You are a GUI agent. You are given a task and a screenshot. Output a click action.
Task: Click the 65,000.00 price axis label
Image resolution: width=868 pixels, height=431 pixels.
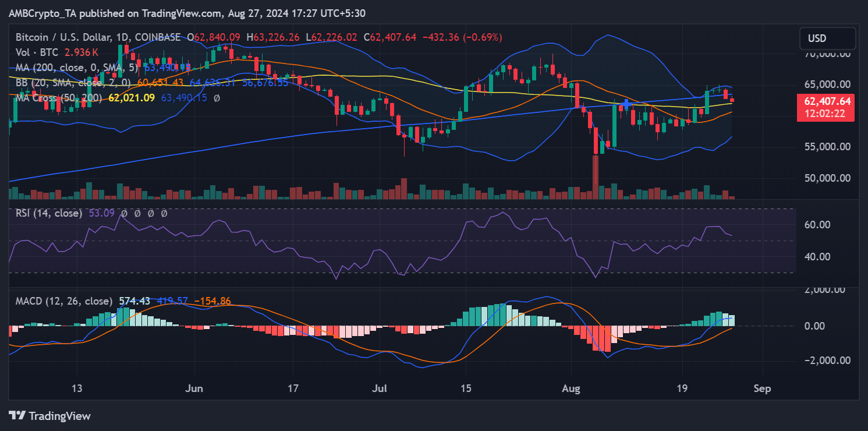[826, 84]
